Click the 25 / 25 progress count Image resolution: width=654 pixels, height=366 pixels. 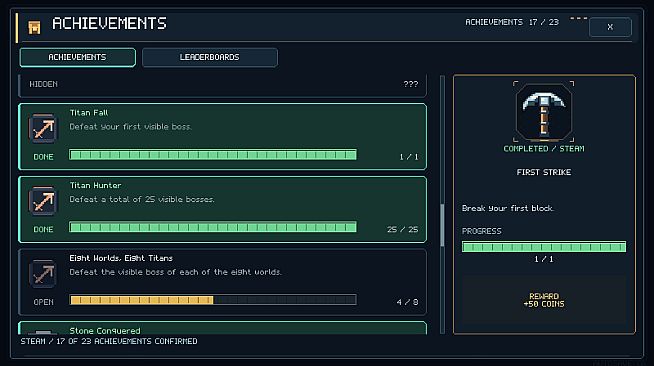(402, 230)
